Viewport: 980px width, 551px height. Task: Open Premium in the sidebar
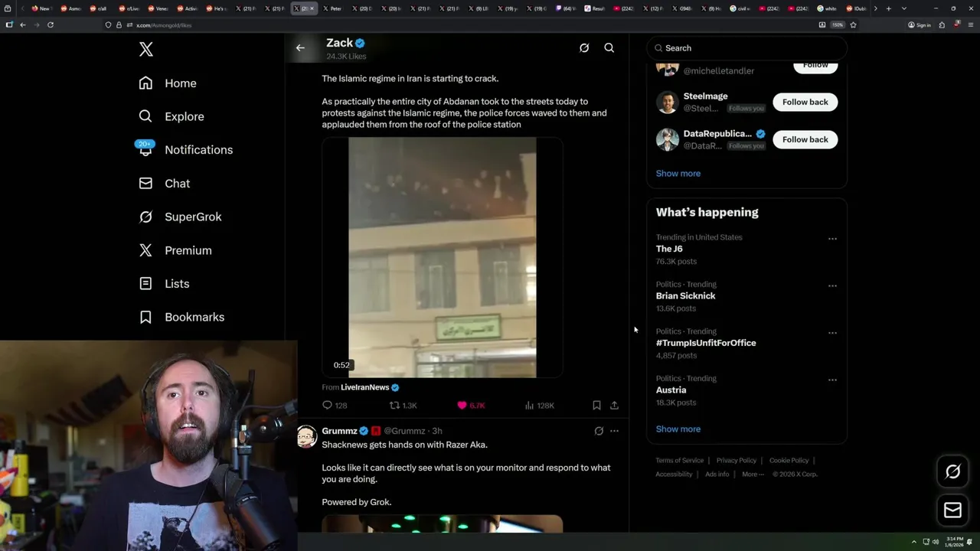pyautogui.click(x=175, y=250)
